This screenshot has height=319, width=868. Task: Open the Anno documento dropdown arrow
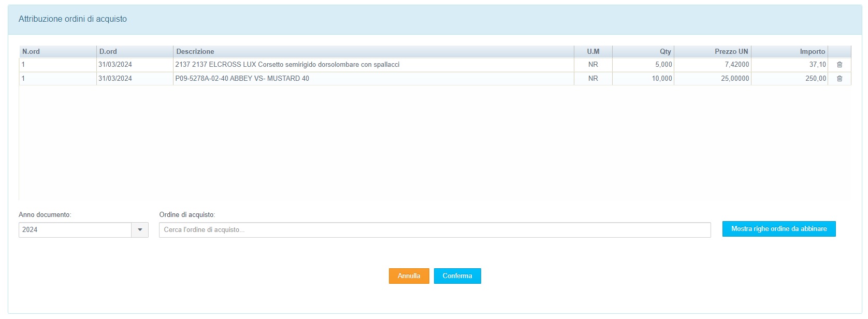click(x=140, y=230)
